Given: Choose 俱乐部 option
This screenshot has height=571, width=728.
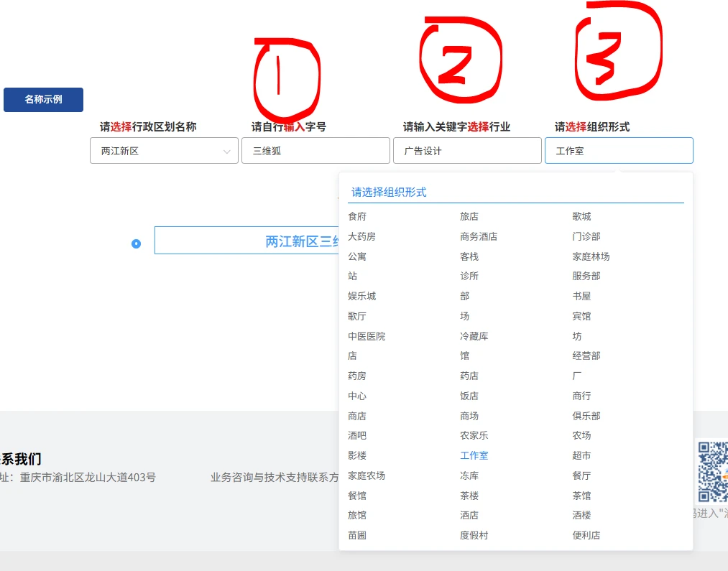Looking at the screenshot, I should coord(586,416).
